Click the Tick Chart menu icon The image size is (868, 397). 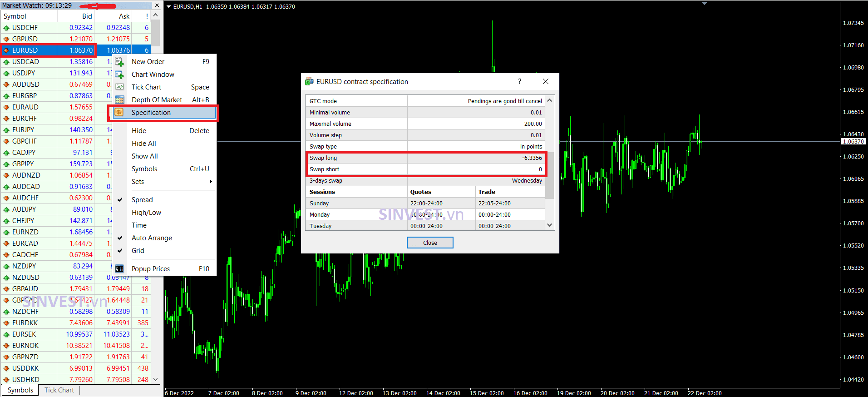pyautogui.click(x=119, y=87)
